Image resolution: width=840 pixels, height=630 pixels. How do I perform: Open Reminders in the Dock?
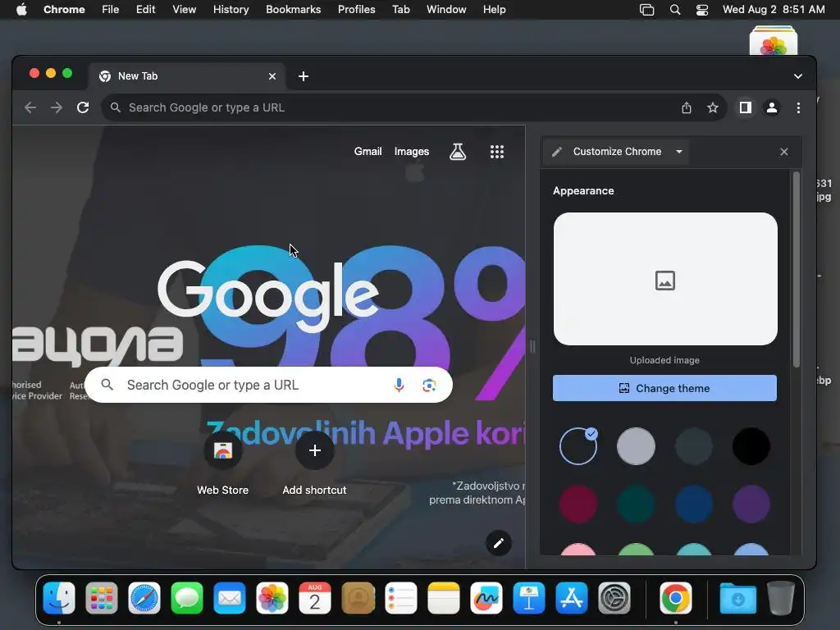coord(400,598)
